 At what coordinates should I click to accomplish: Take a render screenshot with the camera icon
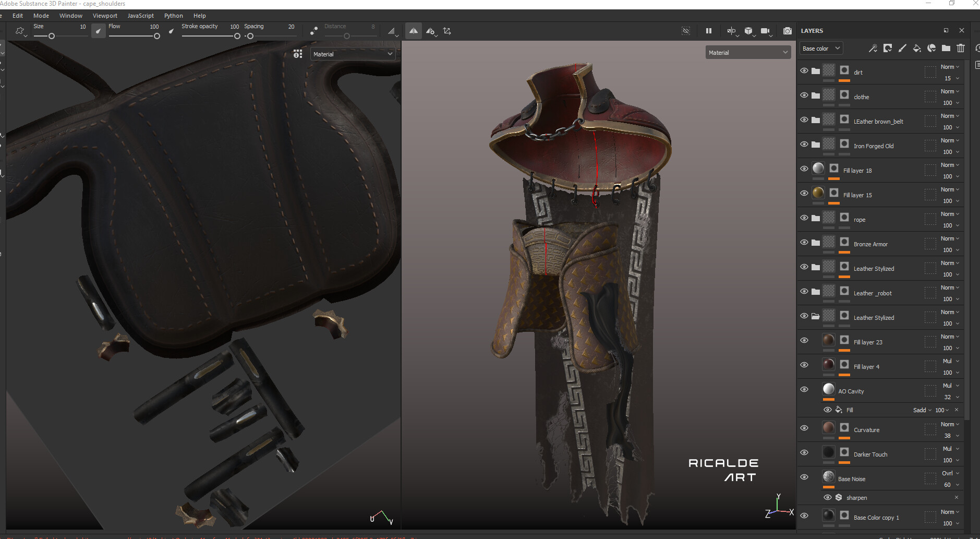click(787, 31)
